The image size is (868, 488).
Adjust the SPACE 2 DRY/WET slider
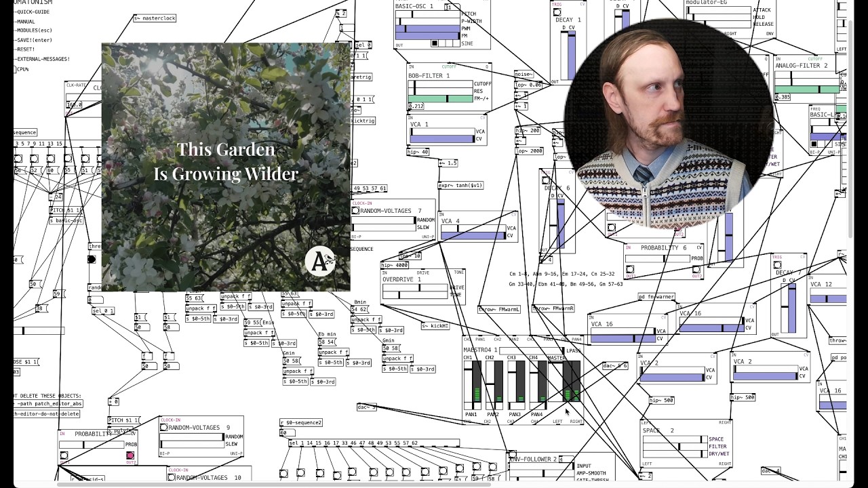(x=675, y=454)
